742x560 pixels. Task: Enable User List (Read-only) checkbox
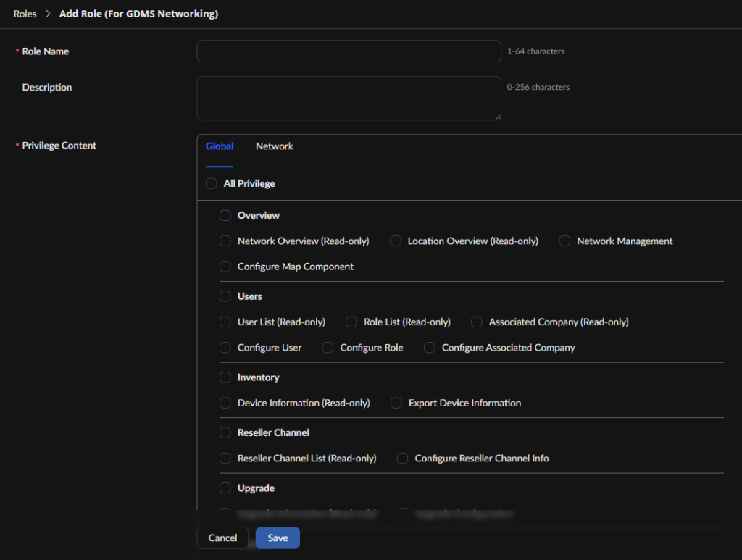[225, 322]
